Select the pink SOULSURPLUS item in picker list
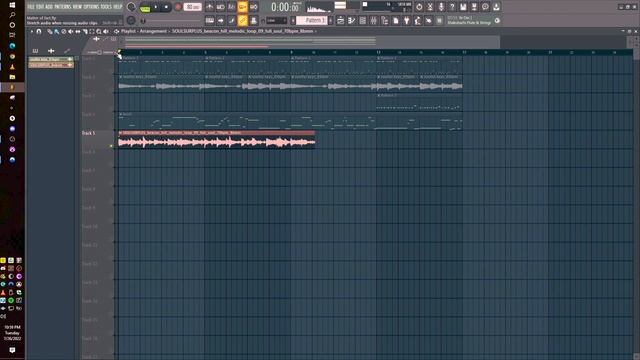 pos(51,65)
